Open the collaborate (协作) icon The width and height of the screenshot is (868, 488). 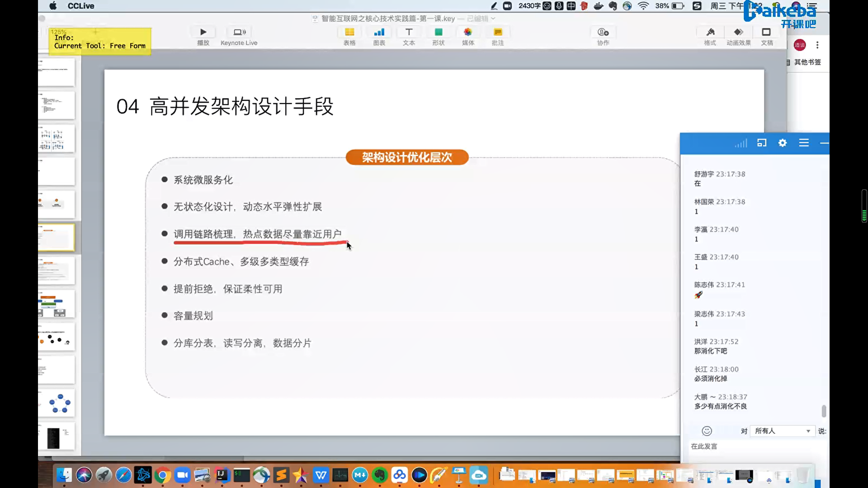coord(603,32)
